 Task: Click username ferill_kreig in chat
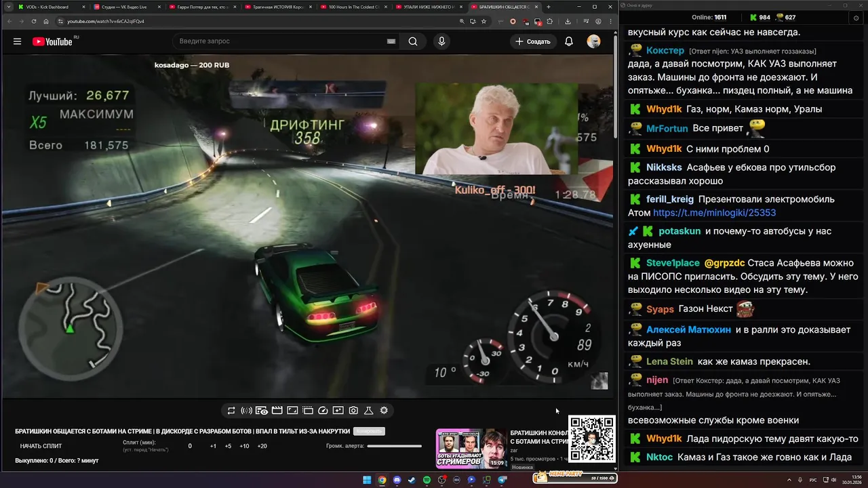(x=670, y=199)
